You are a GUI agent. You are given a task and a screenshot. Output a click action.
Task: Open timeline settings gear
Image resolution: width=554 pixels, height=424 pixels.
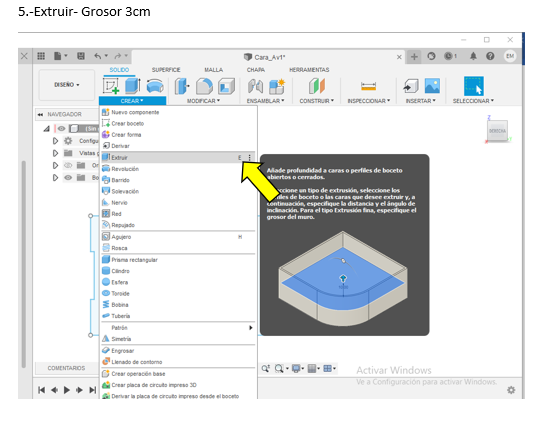point(511,390)
